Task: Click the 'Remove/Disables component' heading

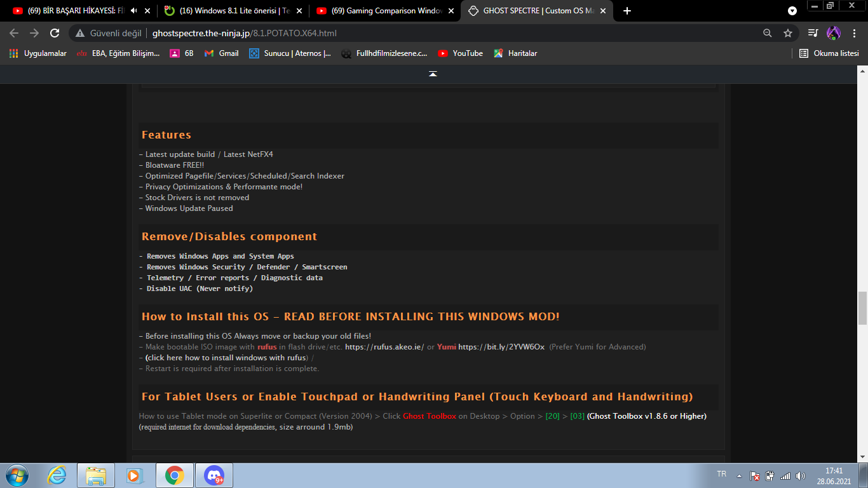Action: [229, 236]
